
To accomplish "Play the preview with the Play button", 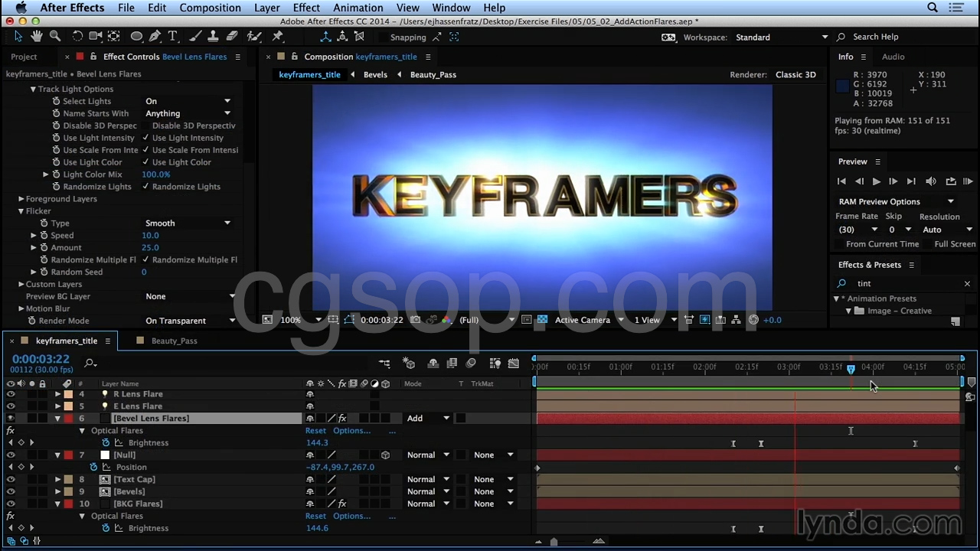I will [x=876, y=181].
